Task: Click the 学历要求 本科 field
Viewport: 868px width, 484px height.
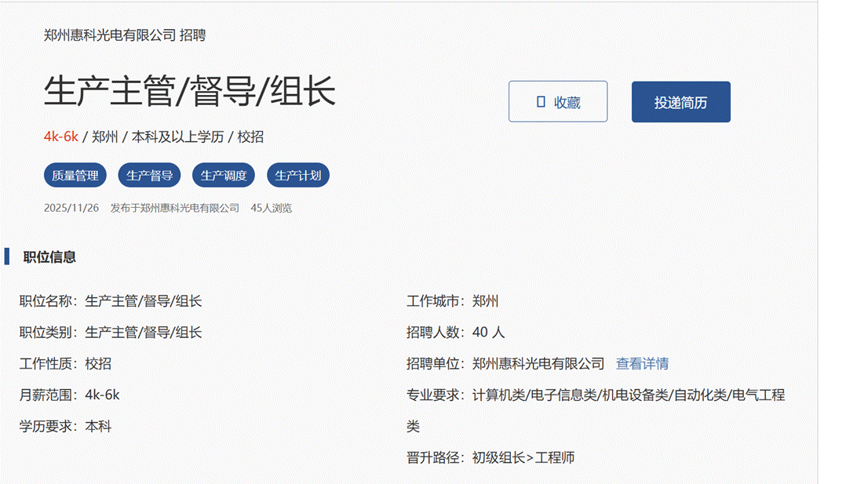Action: point(65,427)
